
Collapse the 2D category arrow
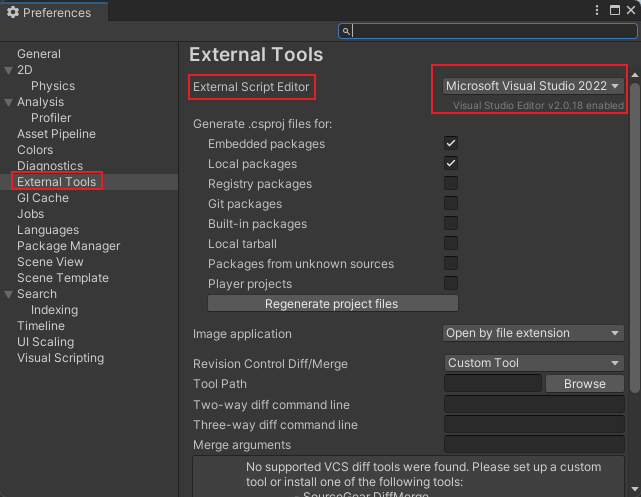coord(8,70)
